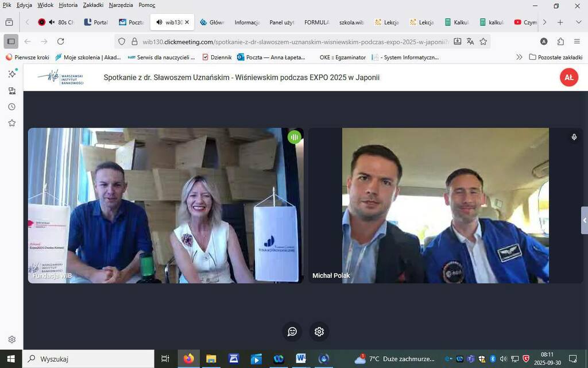Switch to the FORMULA tab
Image resolution: width=588 pixels, height=368 pixels.
(x=316, y=22)
